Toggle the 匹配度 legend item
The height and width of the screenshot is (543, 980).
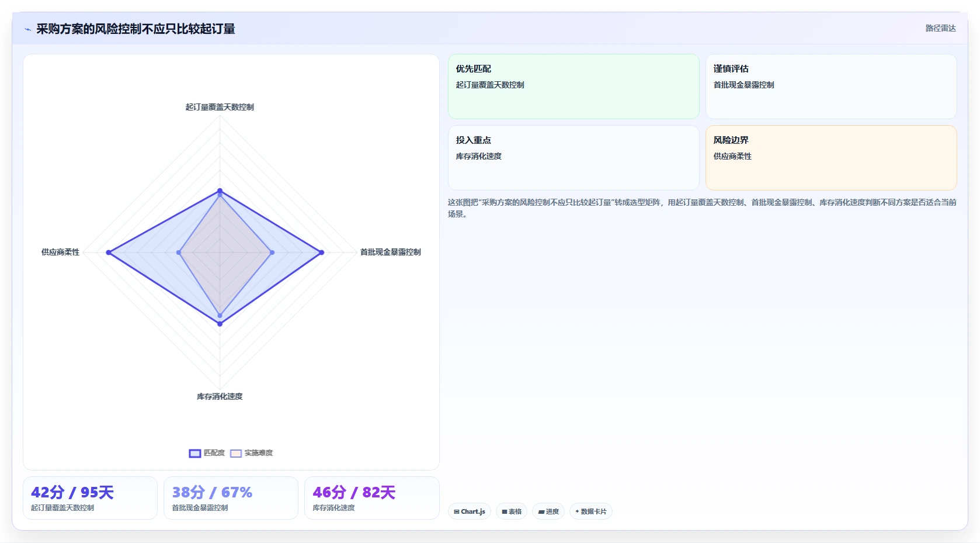coord(207,453)
